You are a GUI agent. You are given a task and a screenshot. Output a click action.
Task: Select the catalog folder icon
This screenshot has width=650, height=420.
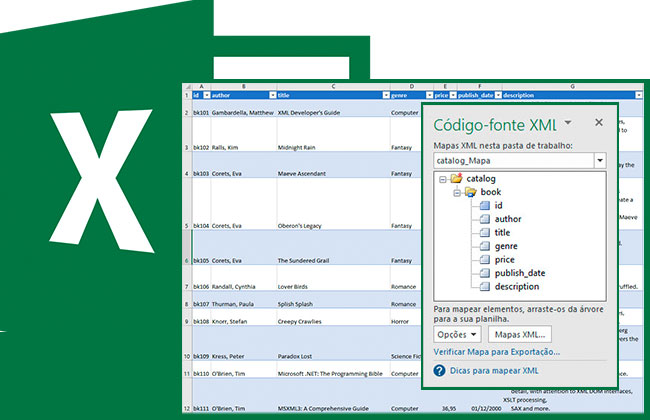pos(456,178)
